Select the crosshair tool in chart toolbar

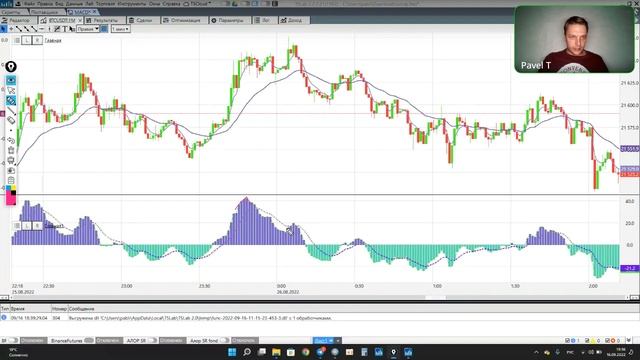click(11, 29)
